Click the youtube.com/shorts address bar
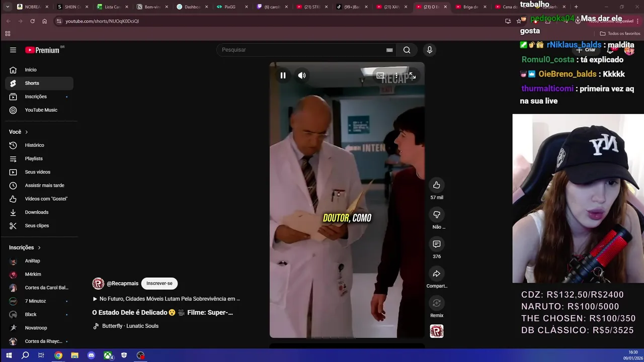The height and width of the screenshot is (362, 644). (102, 21)
